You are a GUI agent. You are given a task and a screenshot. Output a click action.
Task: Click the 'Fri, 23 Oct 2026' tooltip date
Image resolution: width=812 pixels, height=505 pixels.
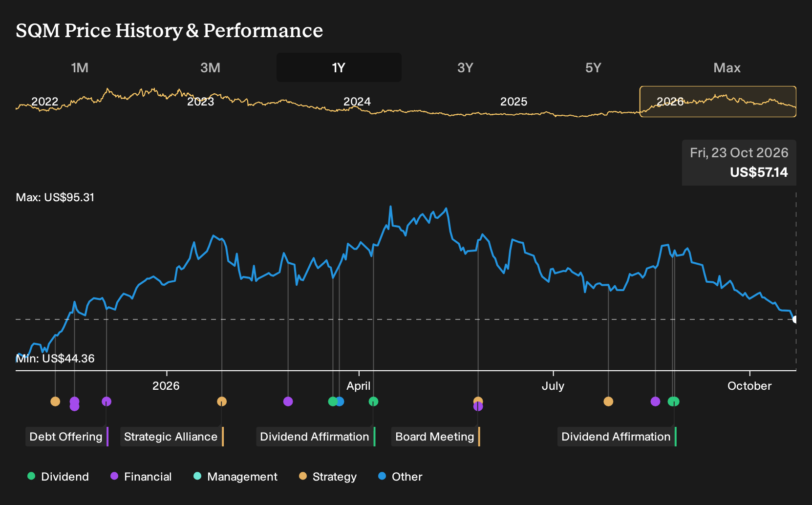click(739, 153)
